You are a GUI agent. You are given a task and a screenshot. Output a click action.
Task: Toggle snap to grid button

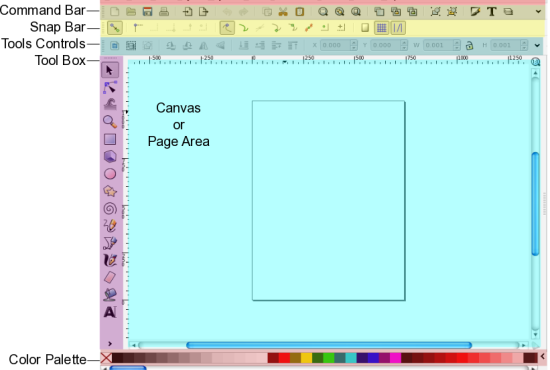pyautogui.click(x=381, y=28)
